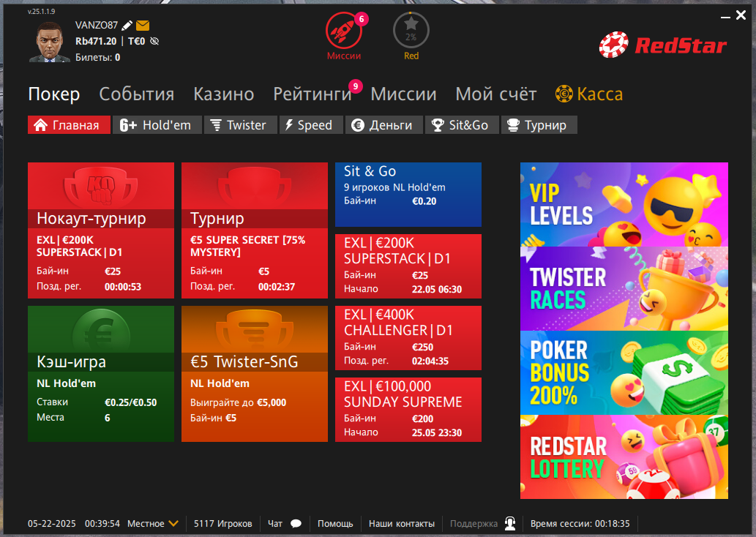This screenshot has width=756, height=537.
Task: Click the Red star VIP progress icon
Action: click(x=411, y=31)
